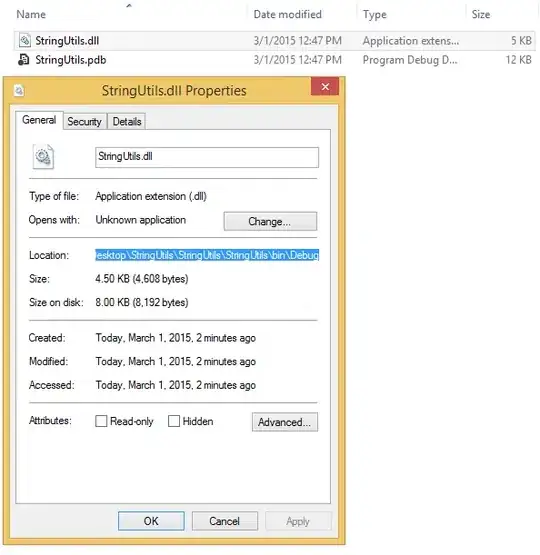540x555 pixels.
Task: Open the Advanced... attributes dialog
Action: (x=285, y=422)
